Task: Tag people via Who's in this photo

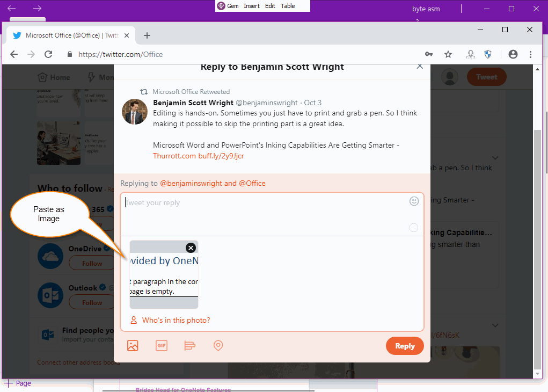Action: pyautogui.click(x=170, y=320)
